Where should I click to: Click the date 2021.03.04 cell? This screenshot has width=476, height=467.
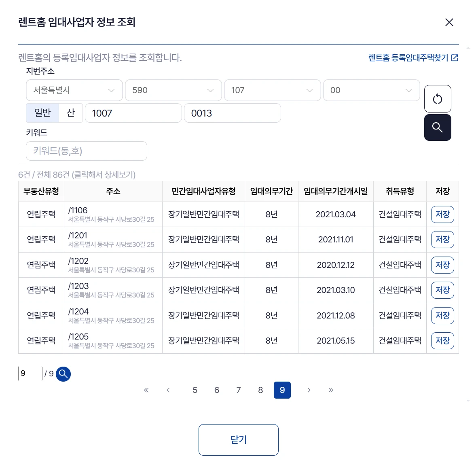click(336, 214)
